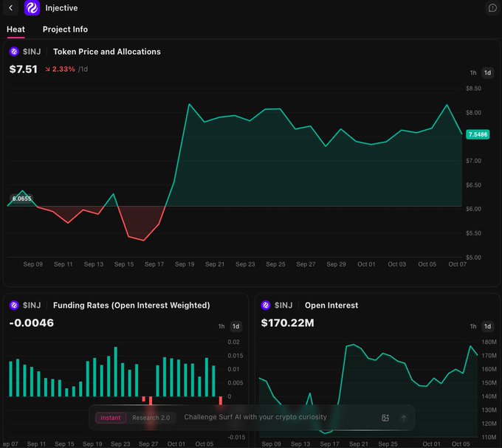Click the Token Price and Allocations title
Image resolution: width=502 pixels, height=448 pixels.
coord(107,52)
